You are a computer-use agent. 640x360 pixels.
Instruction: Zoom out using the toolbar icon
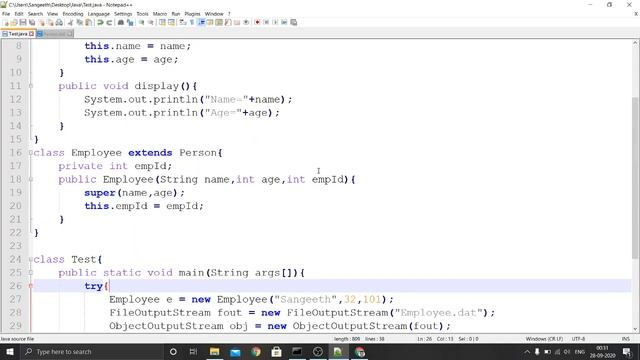click(x=151, y=22)
